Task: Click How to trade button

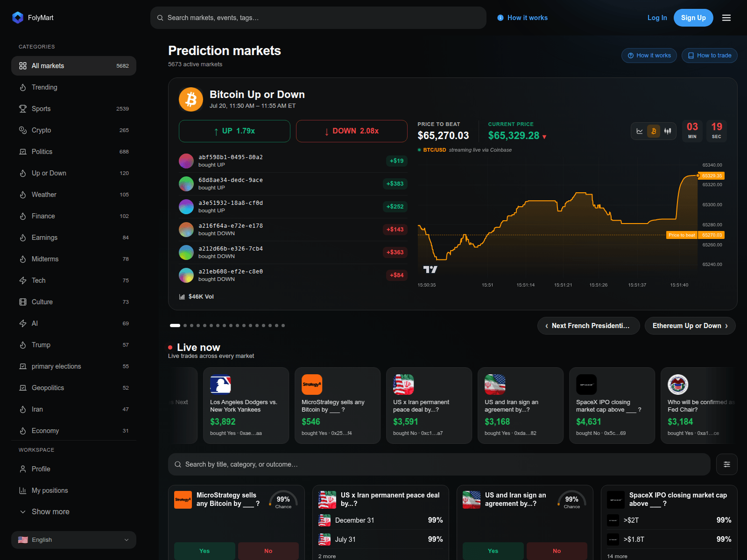Action: [710, 56]
